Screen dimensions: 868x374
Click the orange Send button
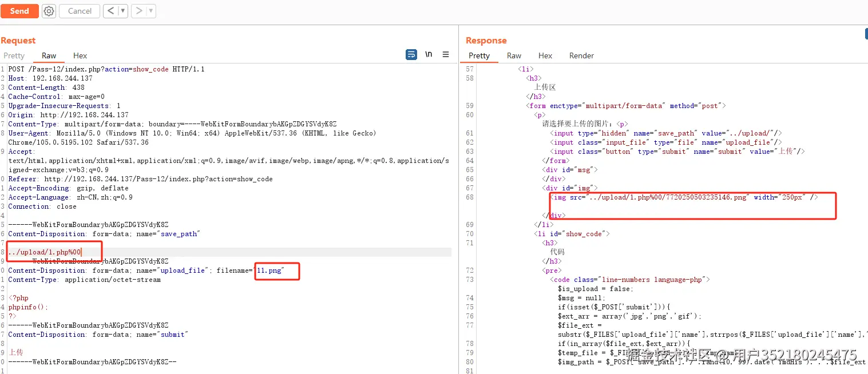point(19,11)
